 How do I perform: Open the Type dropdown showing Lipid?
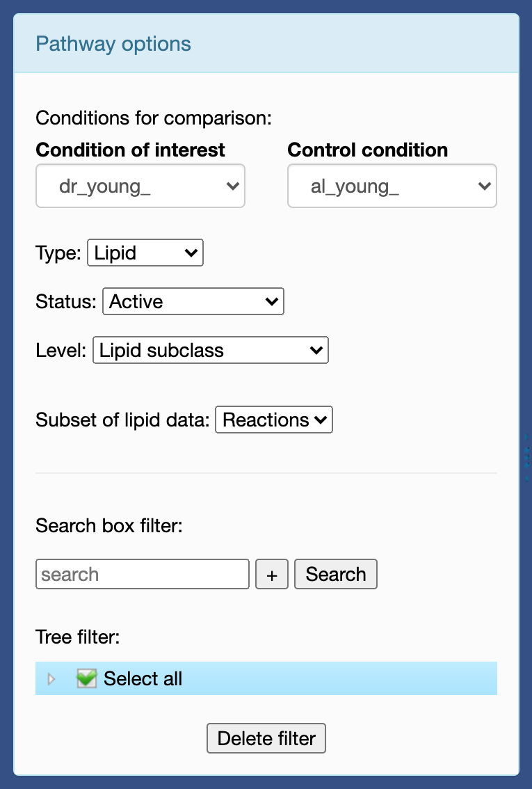tap(145, 253)
